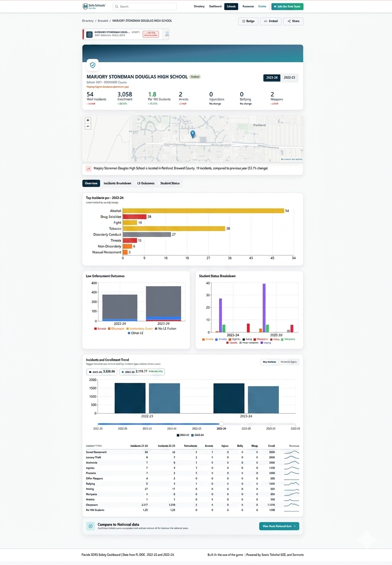The image size is (392, 565).
Task: Select the Incident Types toggle in trend card
Action: (x=289, y=362)
